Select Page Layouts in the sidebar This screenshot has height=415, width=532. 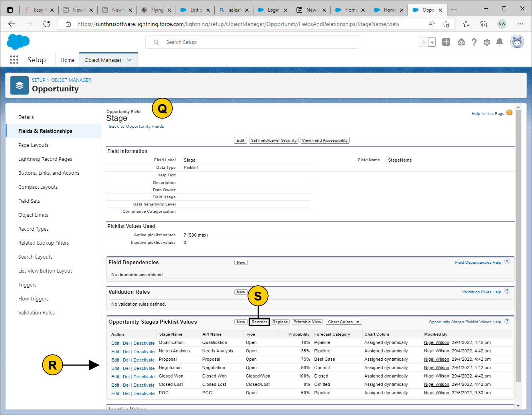(34, 145)
